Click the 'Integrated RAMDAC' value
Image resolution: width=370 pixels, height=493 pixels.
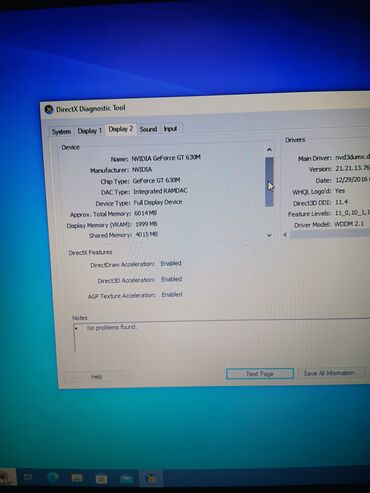160,191
